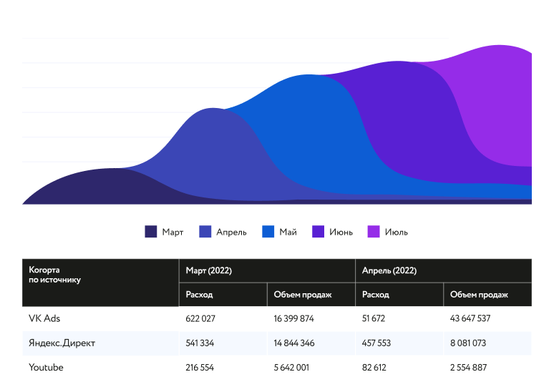Sort by Расход under Март (2022)
This screenshot has height=392, width=554.
pos(199,295)
